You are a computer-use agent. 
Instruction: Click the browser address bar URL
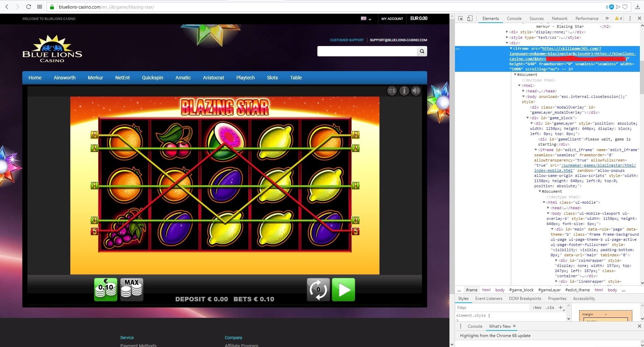(106, 7)
